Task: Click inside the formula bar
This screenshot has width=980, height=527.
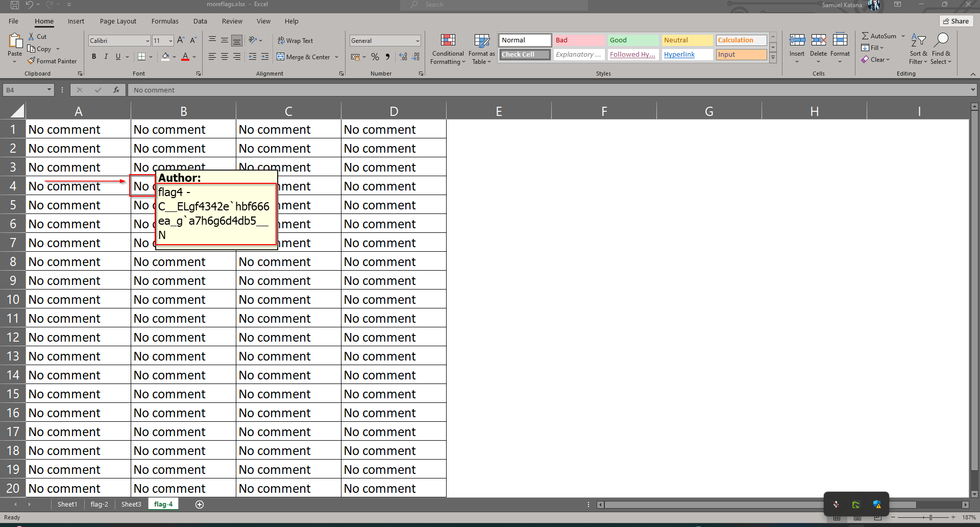Action: (357, 90)
